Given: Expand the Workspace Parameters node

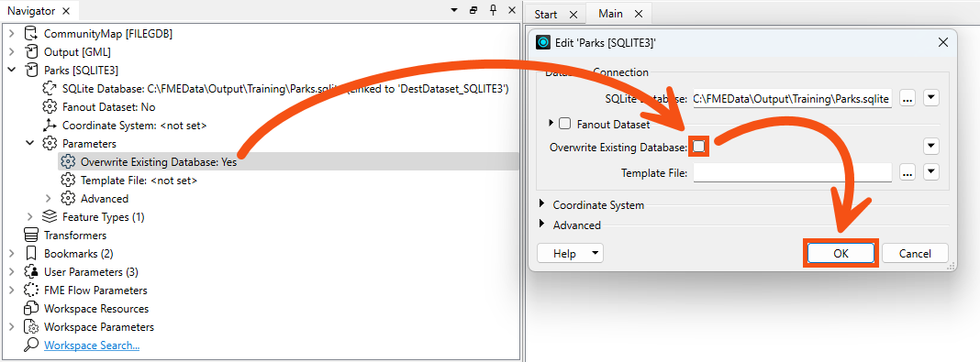Looking at the screenshot, I should pos(12,327).
